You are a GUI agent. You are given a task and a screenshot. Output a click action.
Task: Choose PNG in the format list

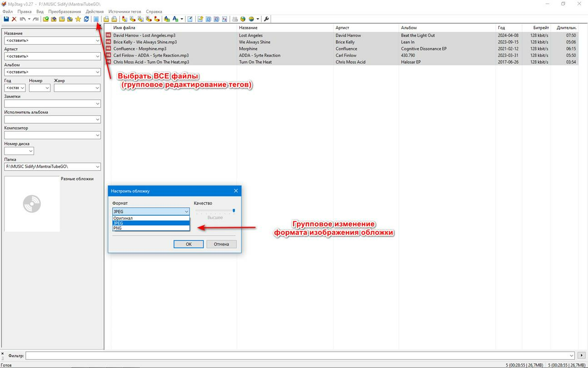click(151, 228)
